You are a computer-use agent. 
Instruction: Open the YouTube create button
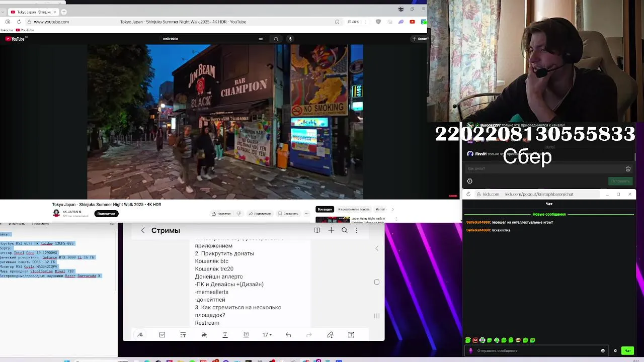(x=419, y=39)
